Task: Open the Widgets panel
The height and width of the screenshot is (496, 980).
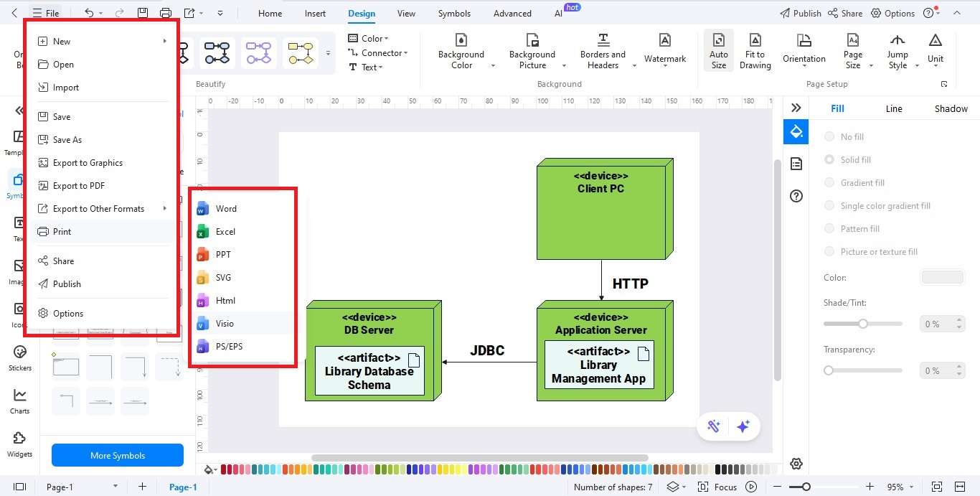Action: [x=19, y=443]
